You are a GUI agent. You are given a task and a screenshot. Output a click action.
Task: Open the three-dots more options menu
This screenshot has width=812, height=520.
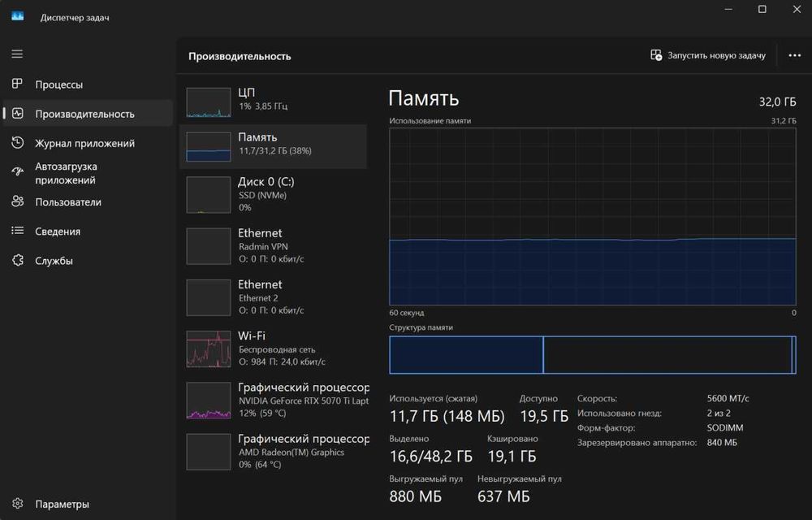(x=794, y=55)
